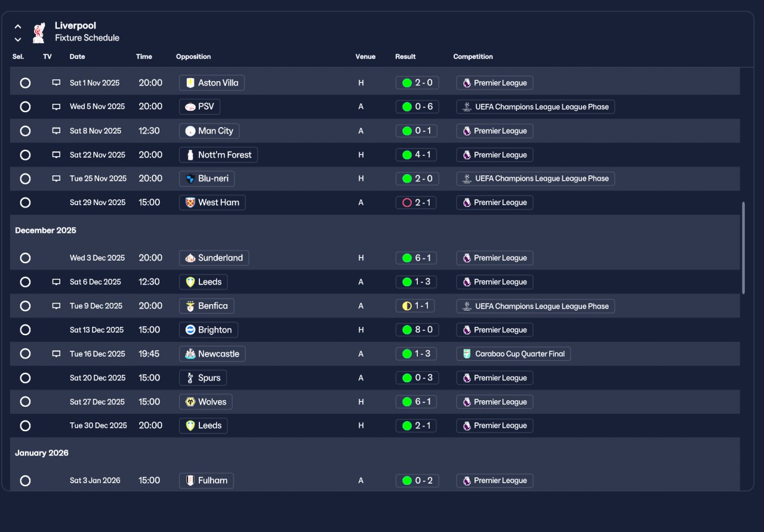The image size is (764, 532).
Task: Select the Sunderland fixture radio button
Action: (x=25, y=258)
